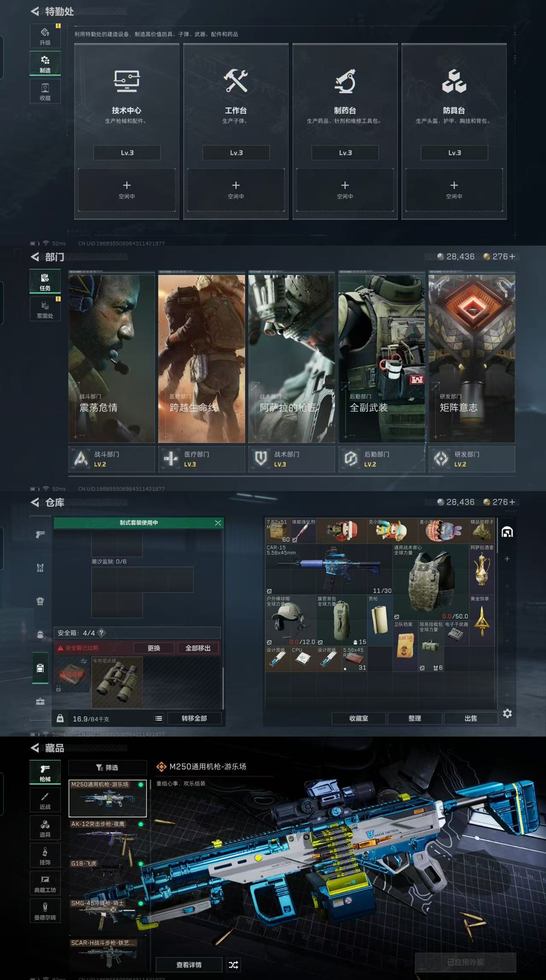Select 后勤部门 LV.2 department
Viewport: 546px width, 980px height.
(382, 459)
